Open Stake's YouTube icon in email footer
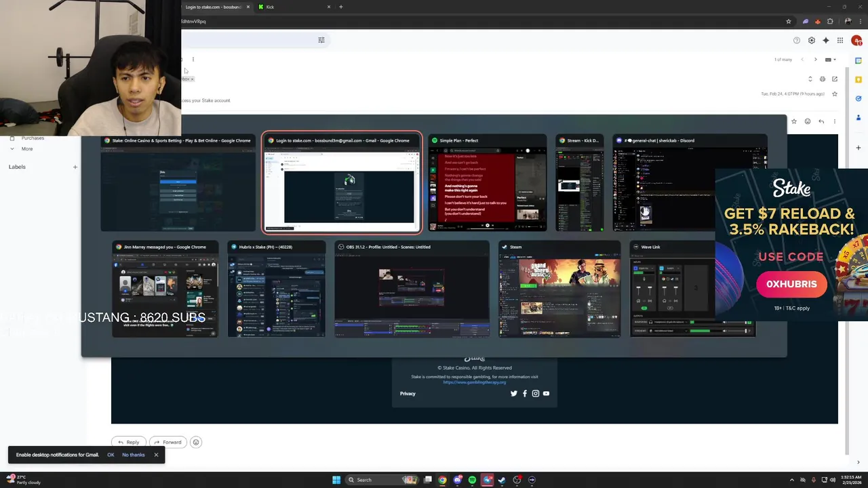The image size is (868, 488). tap(546, 394)
